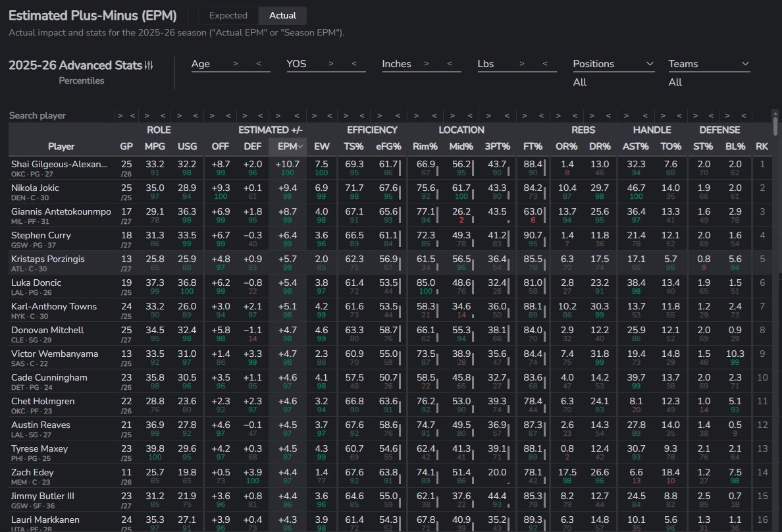Toggle the Percentiles label under Advanced Stats
The image size is (782, 532).
(x=81, y=80)
